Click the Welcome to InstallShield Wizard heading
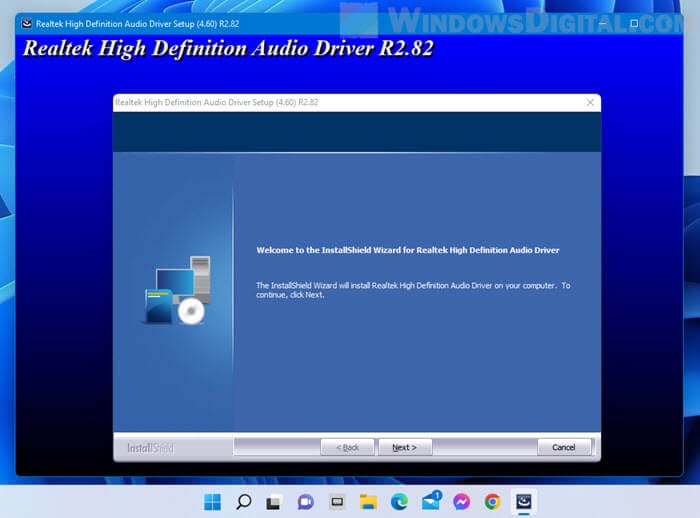The image size is (700, 518). (408, 250)
